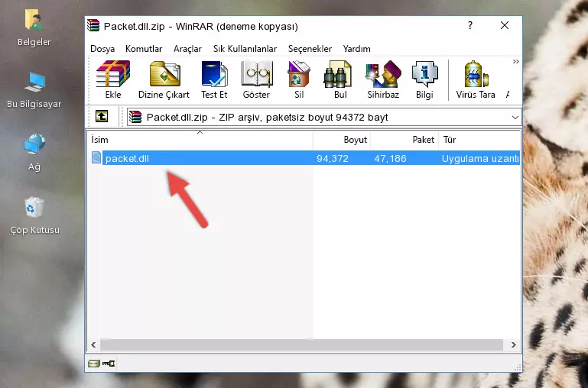Click the 47,186 packed size value
This screenshot has height=388, width=588.
pos(390,158)
